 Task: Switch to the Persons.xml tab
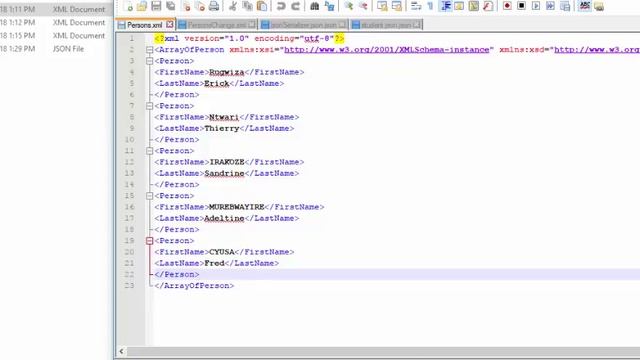point(144,25)
